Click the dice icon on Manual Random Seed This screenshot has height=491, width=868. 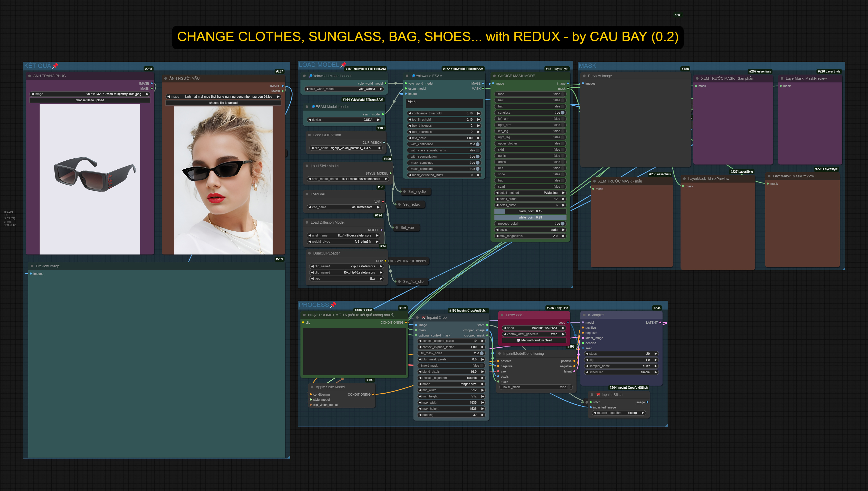pyautogui.click(x=518, y=340)
